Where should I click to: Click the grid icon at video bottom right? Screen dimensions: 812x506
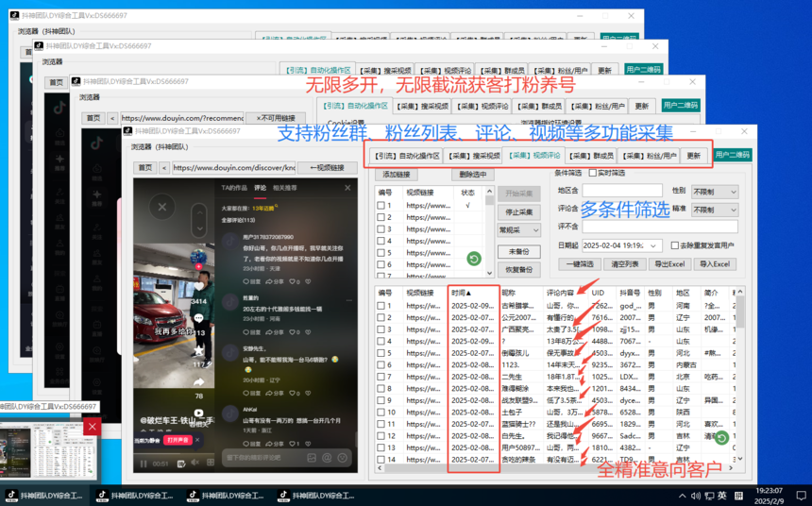211,463
